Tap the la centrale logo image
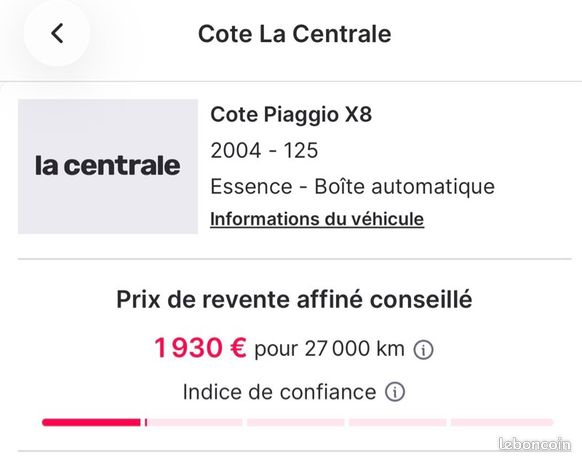The width and height of the screenshot is (582, 460). coord(108,166)
